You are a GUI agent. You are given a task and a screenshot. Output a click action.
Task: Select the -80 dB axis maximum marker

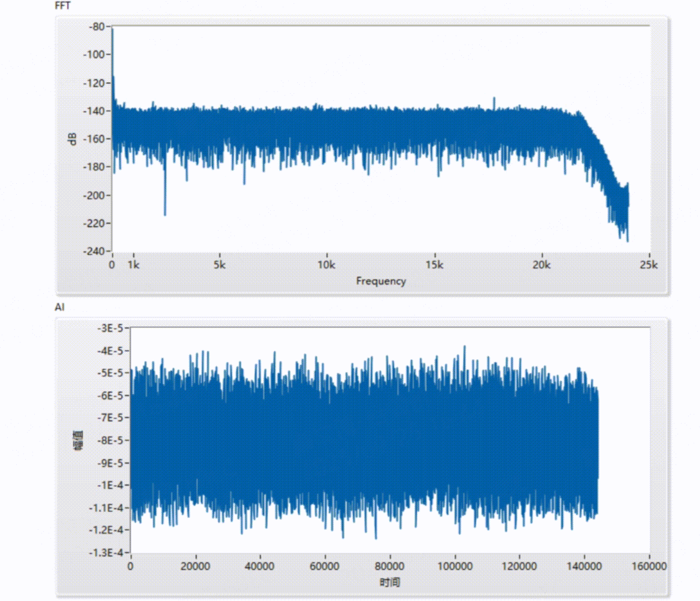coord(96,27)
